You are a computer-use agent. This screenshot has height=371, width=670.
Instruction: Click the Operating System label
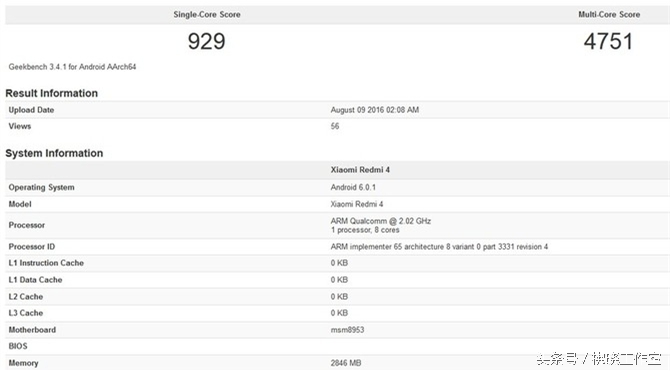point(41,187)
